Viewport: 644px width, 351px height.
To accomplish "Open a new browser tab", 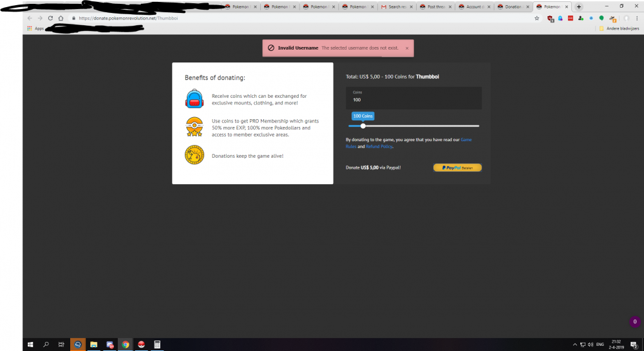I will pyautogui.click(x=578, y=6).
